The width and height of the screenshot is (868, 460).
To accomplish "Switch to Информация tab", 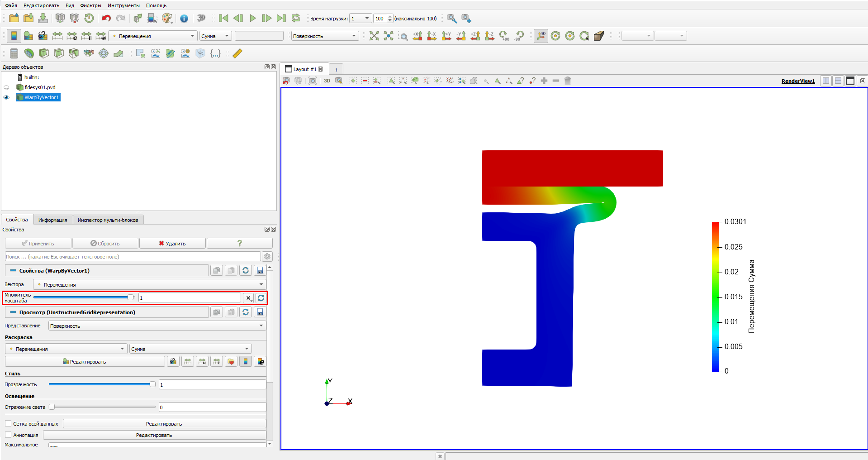I will click(52, 220).
